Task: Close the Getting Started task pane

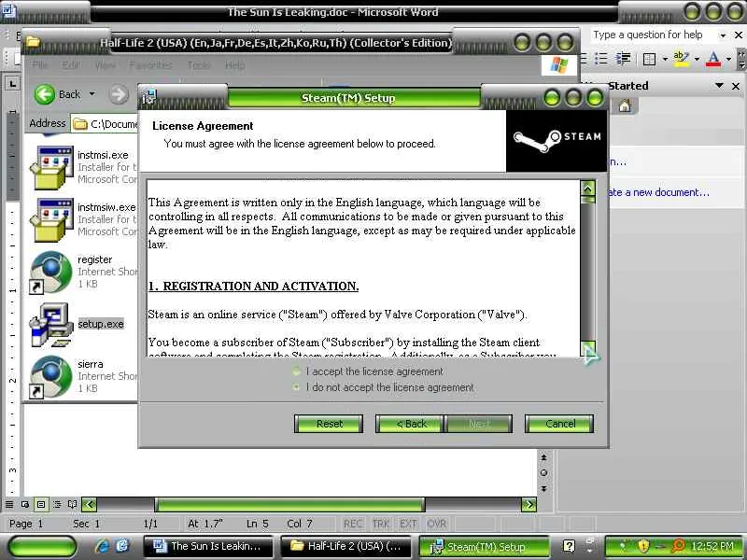Action: pyautogui.click(x=736, y=86)
